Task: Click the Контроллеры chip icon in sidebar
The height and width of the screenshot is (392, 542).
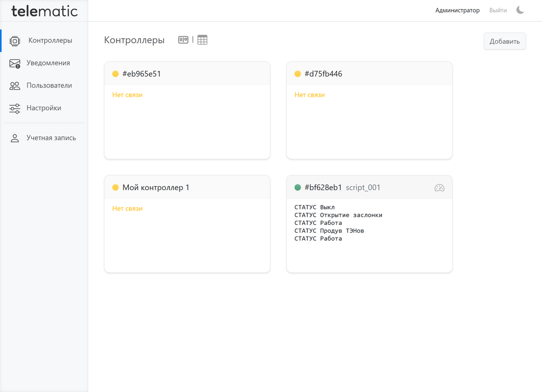Action: (x=15, y=41)
